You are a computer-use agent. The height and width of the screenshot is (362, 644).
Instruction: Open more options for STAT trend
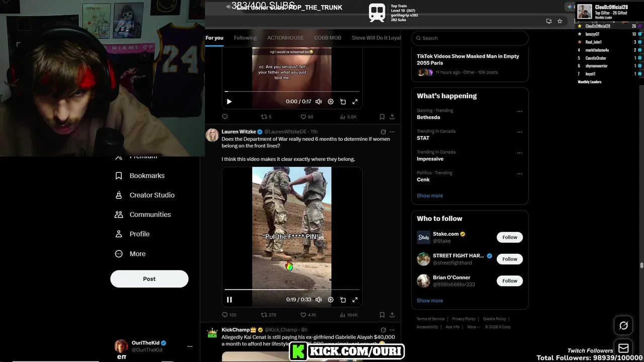pyautogui.click(x=520, y=132)
